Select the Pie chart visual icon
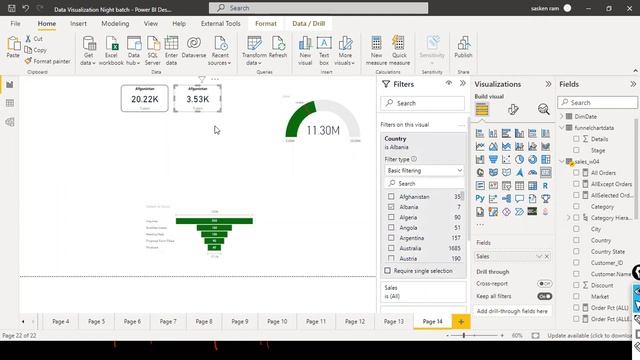 click(x=519, y=160)
